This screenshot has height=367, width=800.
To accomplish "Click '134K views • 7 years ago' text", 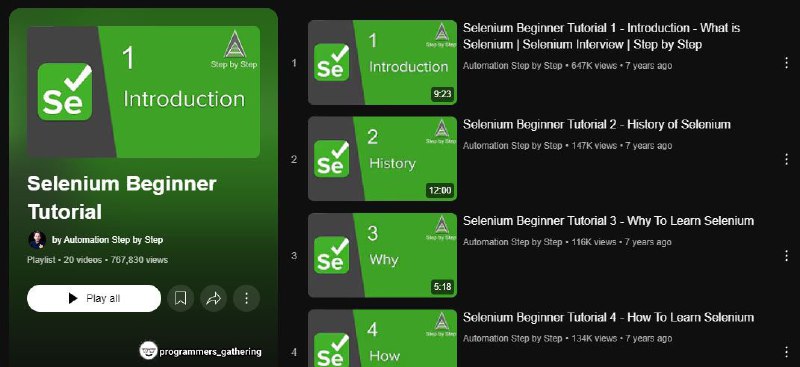I will coord(621,338).
